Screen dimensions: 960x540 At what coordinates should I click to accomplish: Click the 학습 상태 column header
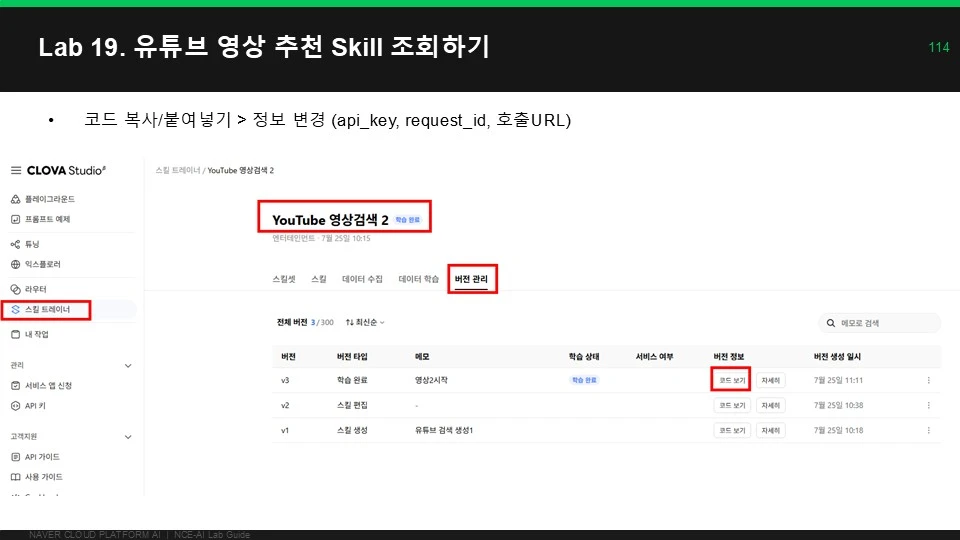pyautogui.click(x=584, y=356)
